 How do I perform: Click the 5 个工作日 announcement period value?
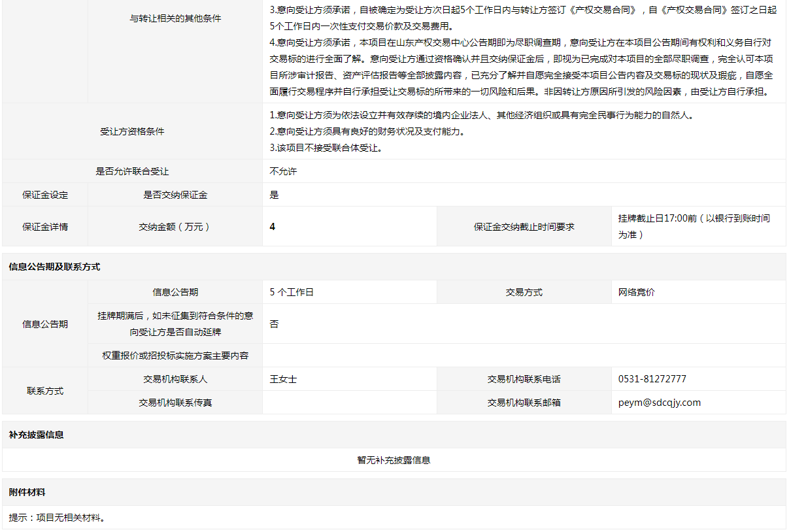coord(292,292)
